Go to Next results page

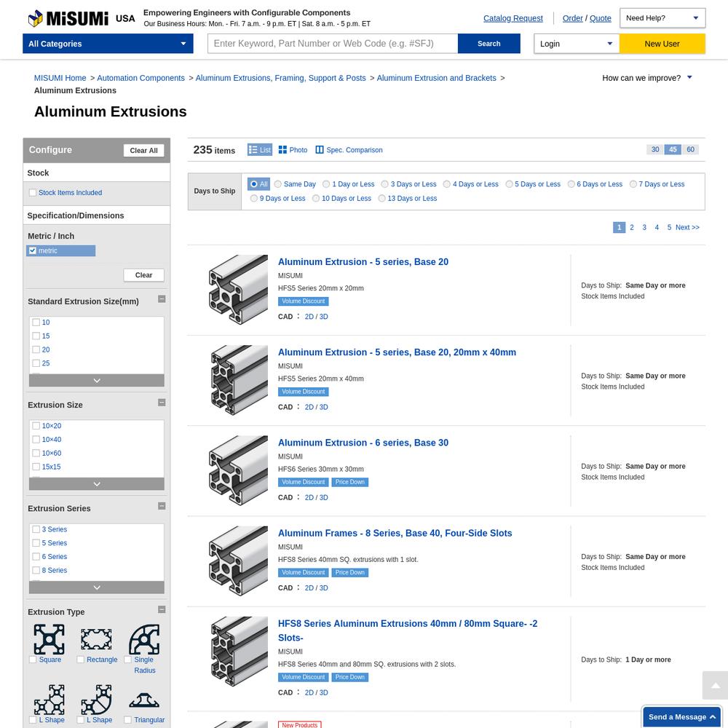(x=687, y=227)
